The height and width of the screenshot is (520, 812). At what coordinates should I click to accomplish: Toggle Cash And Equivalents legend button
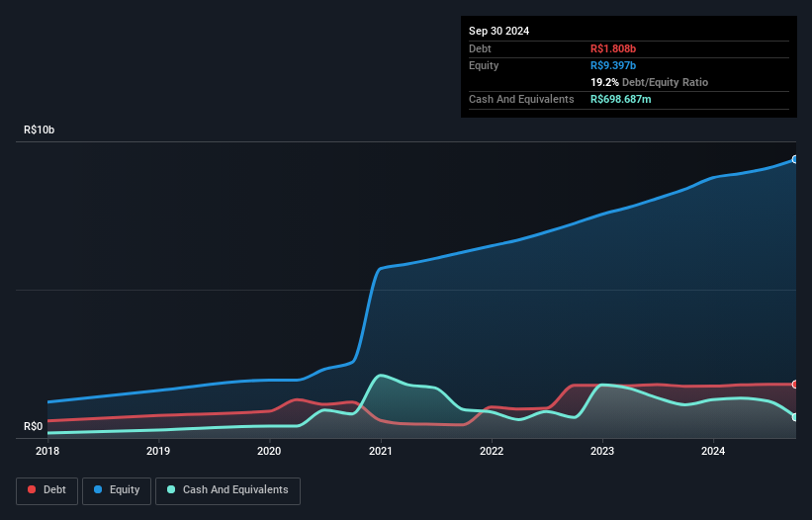coord(227,490)
